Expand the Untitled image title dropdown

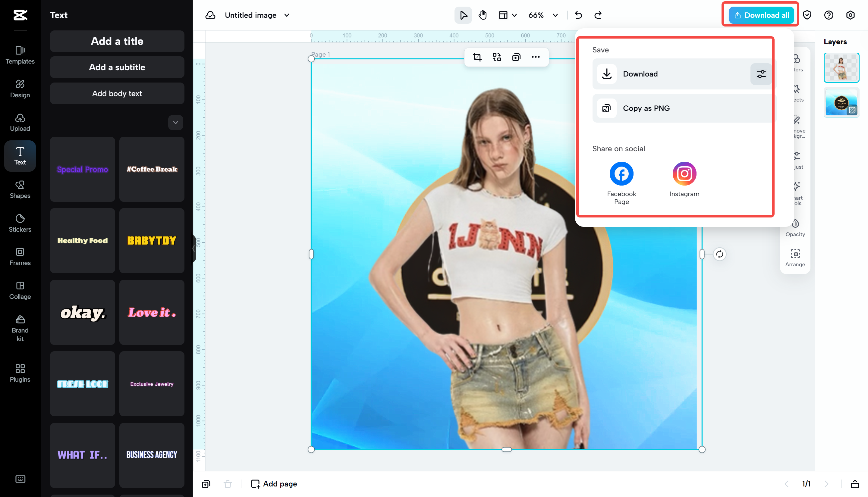(x=287, y=15)
